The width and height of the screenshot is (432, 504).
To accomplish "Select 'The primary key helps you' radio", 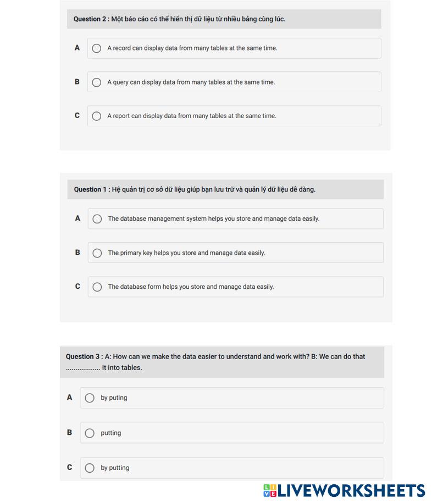I will pos(97,253).
